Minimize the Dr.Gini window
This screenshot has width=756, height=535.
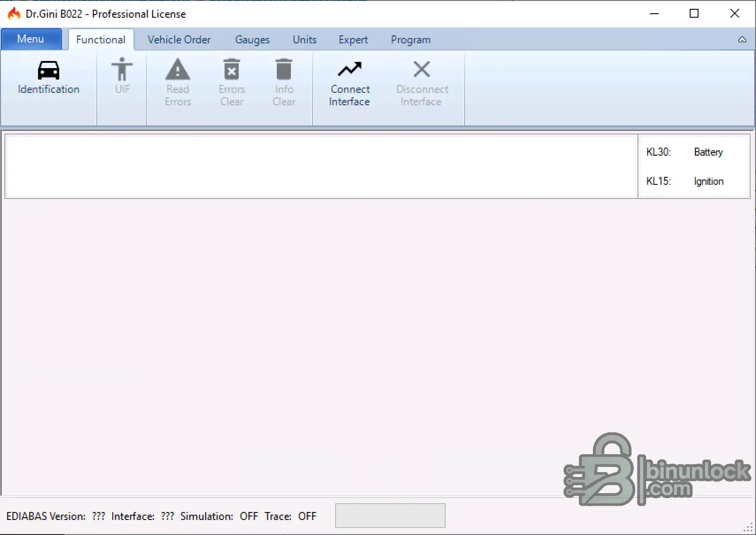pyautogui.click(x=654, y=14)
